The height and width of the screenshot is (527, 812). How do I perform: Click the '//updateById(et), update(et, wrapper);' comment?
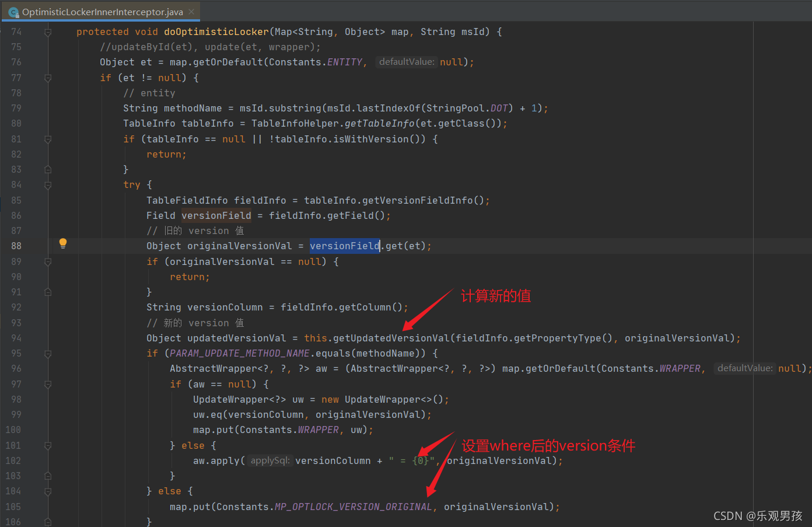(211, 47)
